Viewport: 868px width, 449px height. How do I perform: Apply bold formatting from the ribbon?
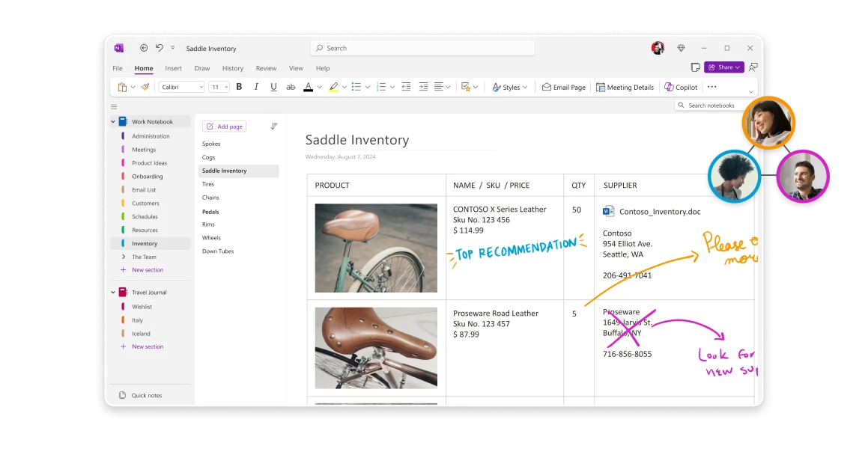pos(239,87)
